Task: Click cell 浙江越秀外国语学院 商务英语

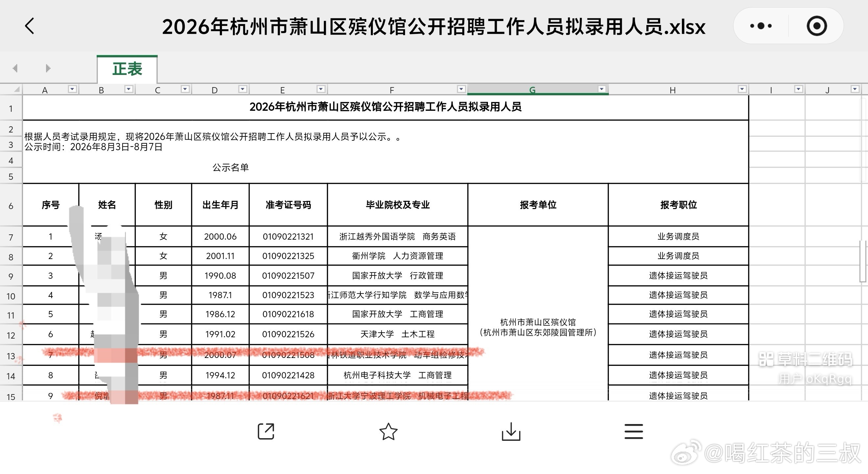Action: 398,236
